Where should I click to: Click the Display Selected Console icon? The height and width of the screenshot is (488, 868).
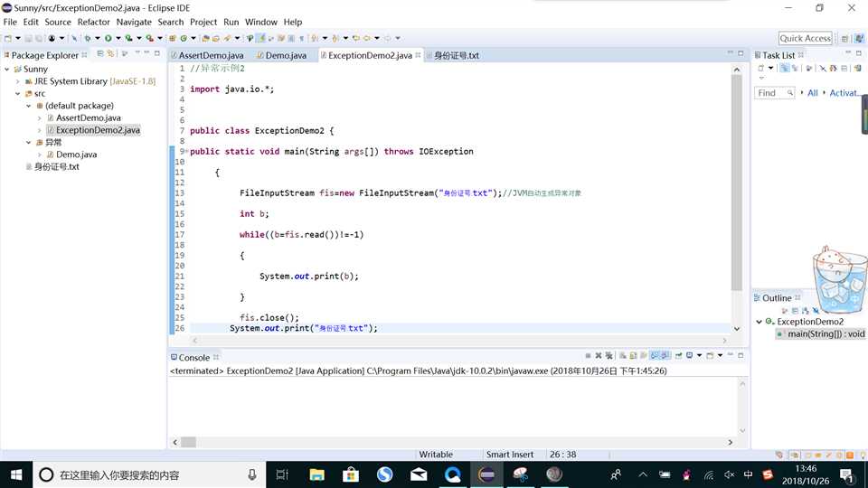click(x=689, y=355)
